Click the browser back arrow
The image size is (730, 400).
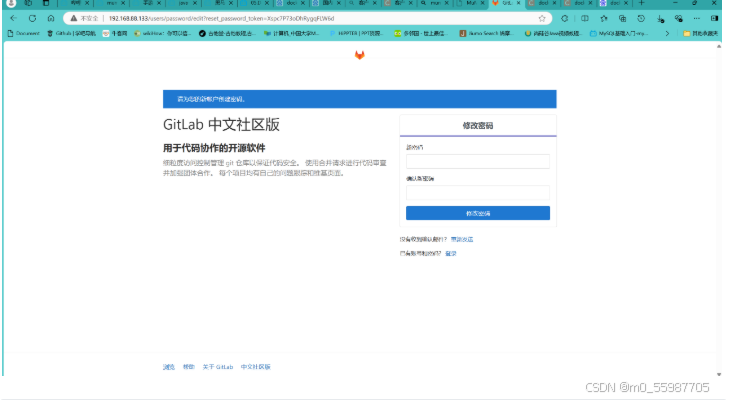[13, 18]
